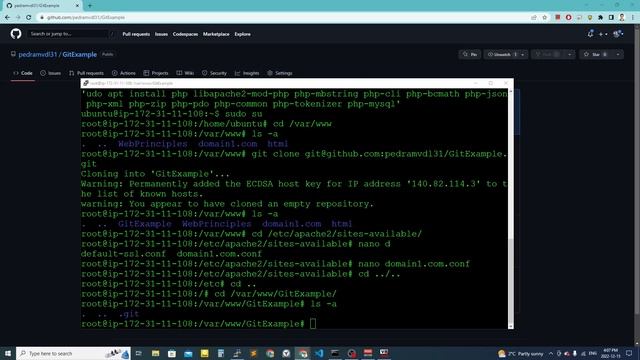
Task: Switch to the Projects tab
Action: click(156, 73)
